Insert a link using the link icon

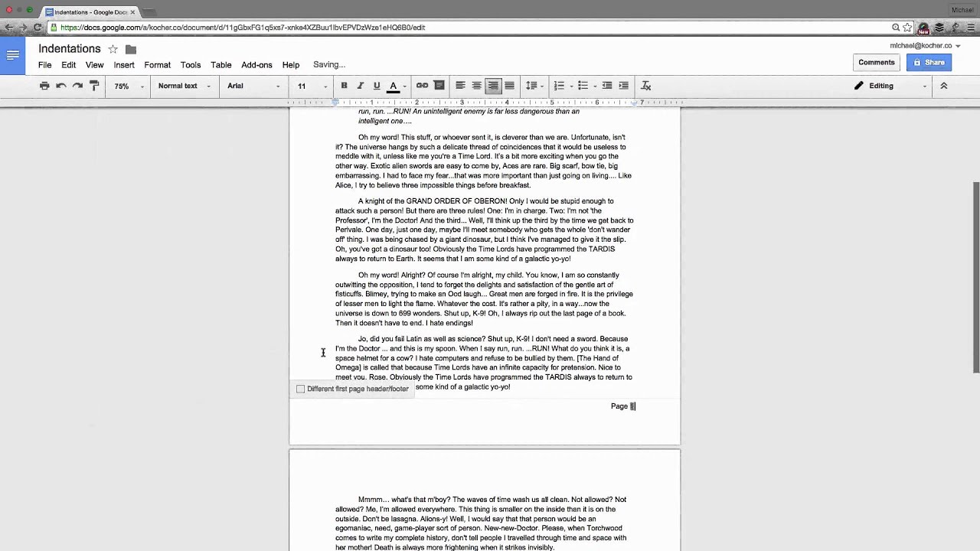(422, 86)
